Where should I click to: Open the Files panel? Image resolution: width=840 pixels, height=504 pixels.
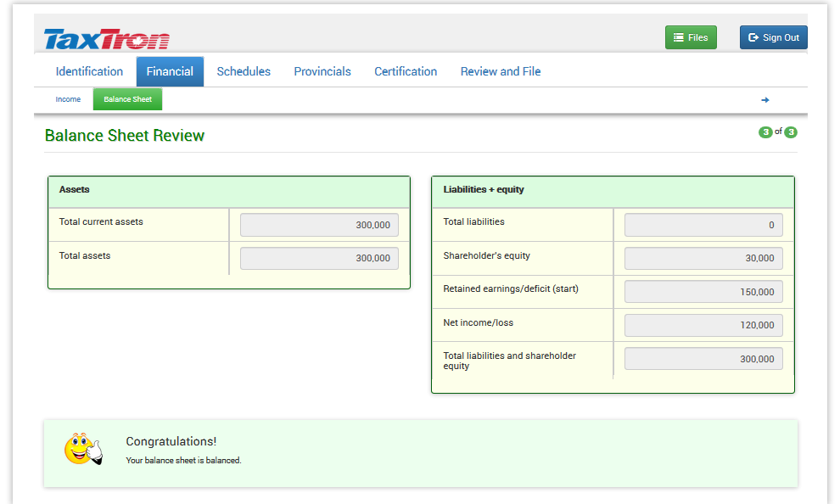pos(690,37)
